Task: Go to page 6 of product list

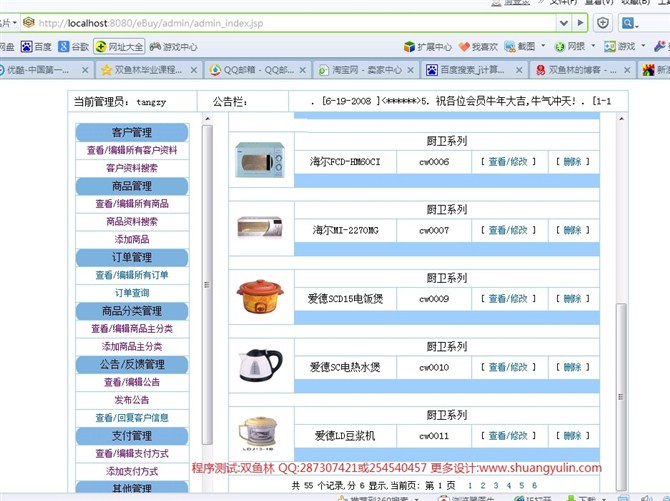Action: [x=534, y=486]
